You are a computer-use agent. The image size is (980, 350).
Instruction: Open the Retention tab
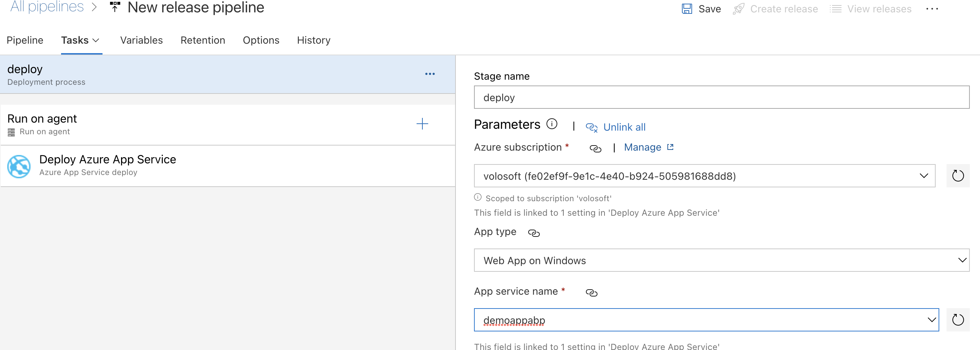(x=202, y=40)
